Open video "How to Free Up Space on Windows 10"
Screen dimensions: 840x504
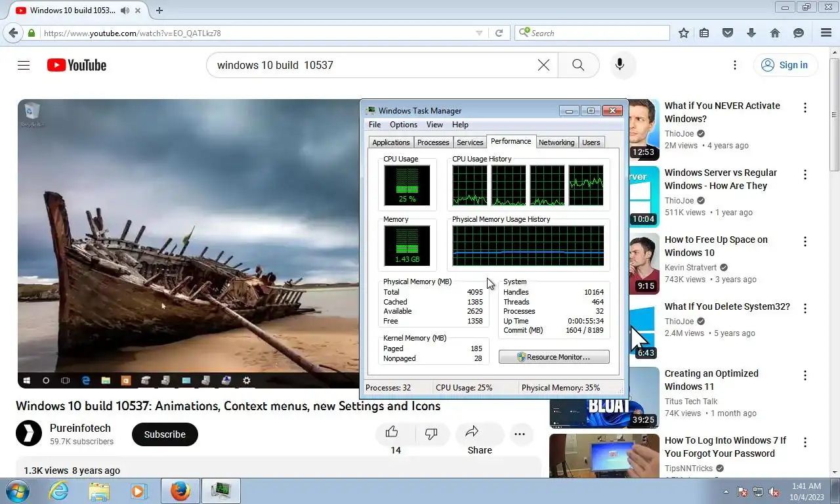pos(716,246)
